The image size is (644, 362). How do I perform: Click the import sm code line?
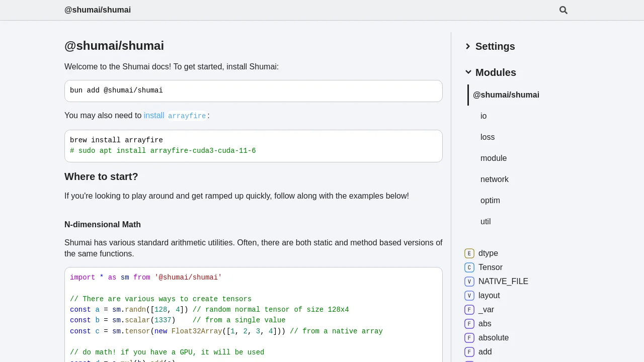(x=146, y=278)
